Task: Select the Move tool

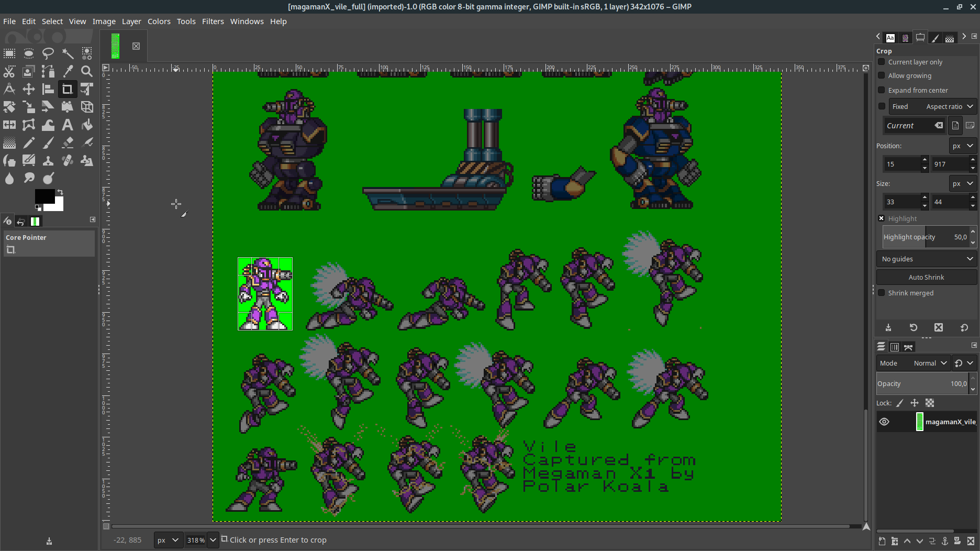Action: (29, 89)
